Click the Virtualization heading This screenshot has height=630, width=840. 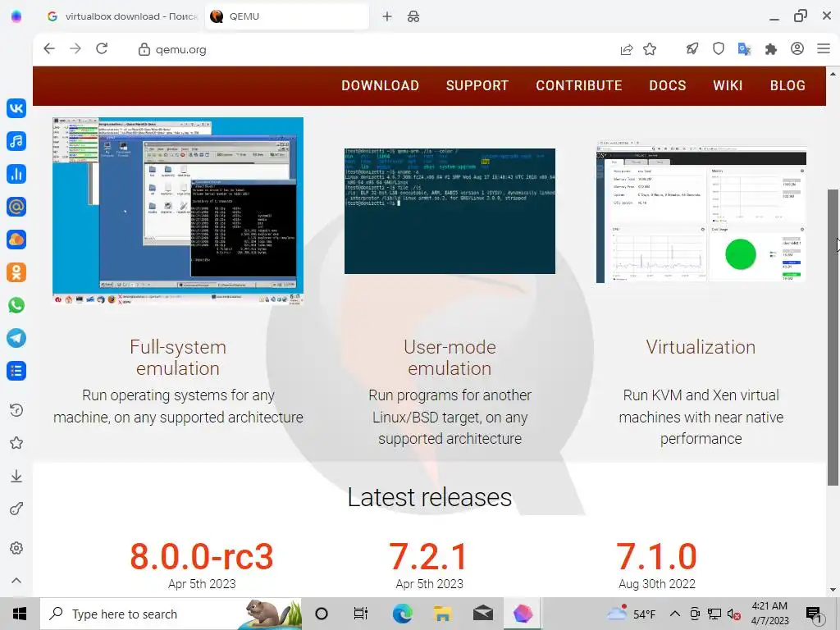(x=701, y=347)
